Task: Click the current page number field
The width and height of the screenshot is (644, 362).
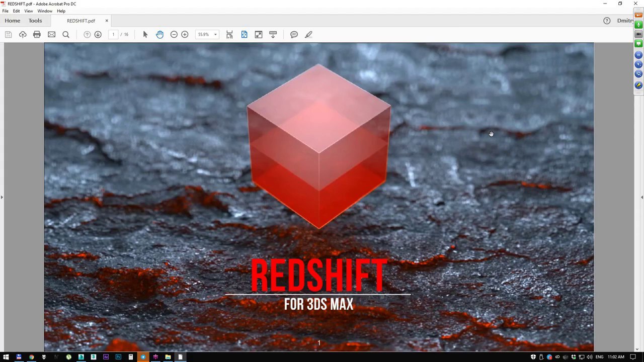Action: coord(113,34)
